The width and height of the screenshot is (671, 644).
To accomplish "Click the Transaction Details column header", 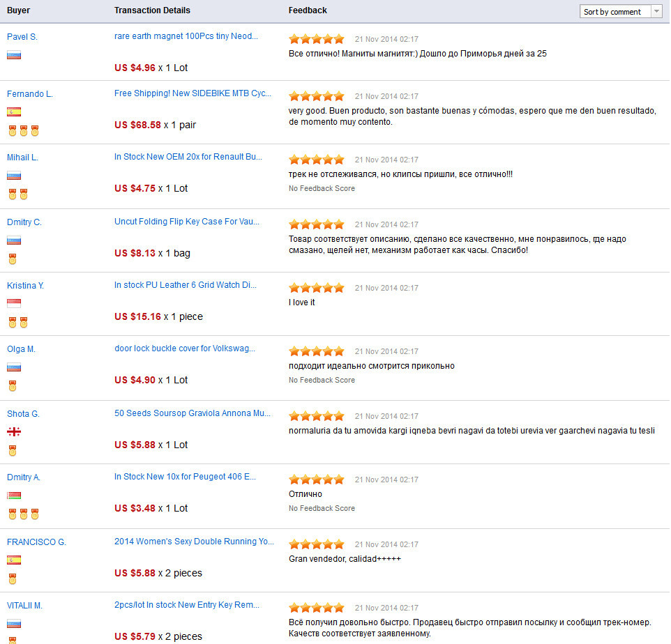I will tap(152, 10).
